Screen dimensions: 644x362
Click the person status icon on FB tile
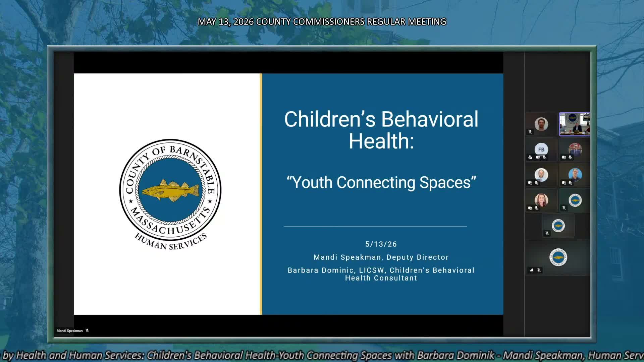click(x=530, y=157)
